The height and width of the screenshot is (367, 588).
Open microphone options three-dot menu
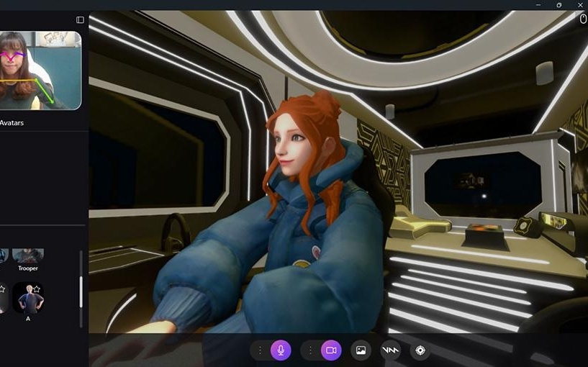tap(261, 350)
